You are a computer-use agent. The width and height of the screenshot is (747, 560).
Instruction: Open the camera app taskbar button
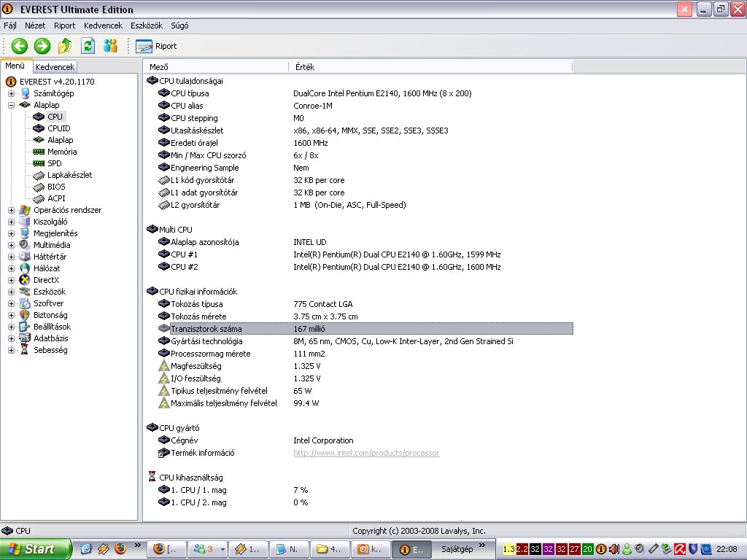[x=370, y=550]
